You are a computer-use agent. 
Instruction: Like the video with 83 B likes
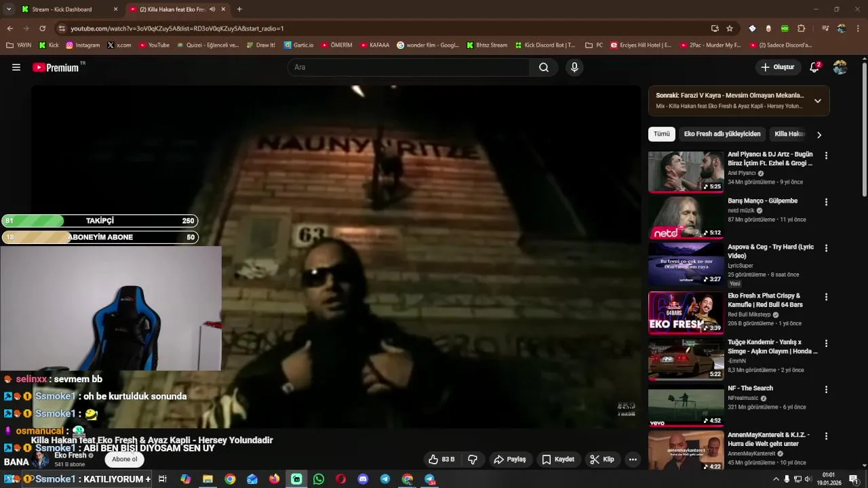[x=441, y=460]
